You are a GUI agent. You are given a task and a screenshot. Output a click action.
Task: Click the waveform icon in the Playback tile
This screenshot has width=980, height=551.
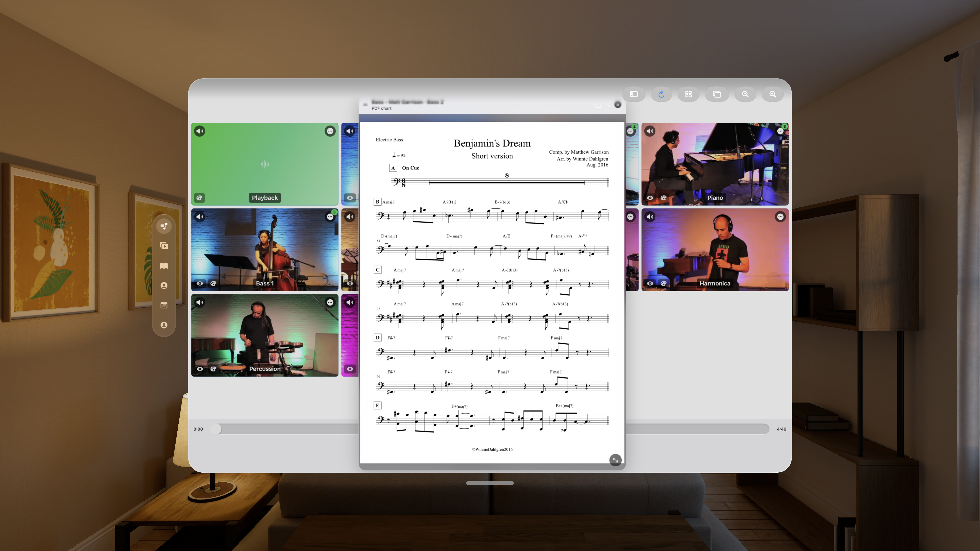pos(265,164)
